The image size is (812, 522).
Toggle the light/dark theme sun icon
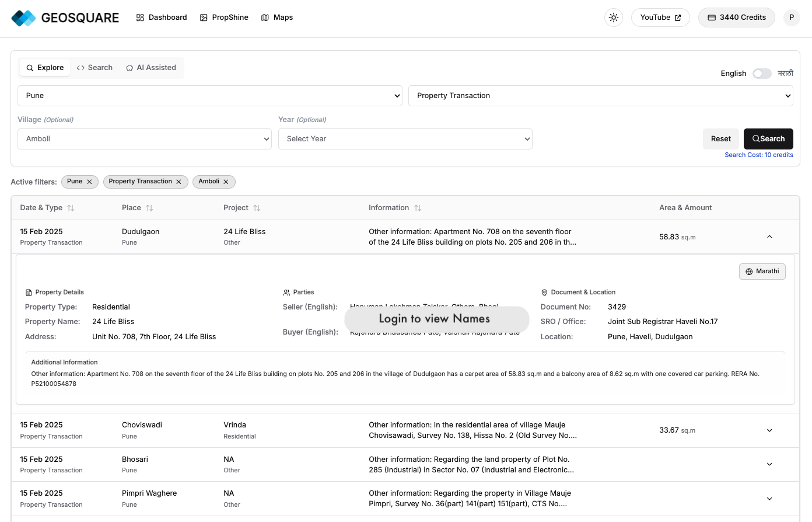[614, 18]
